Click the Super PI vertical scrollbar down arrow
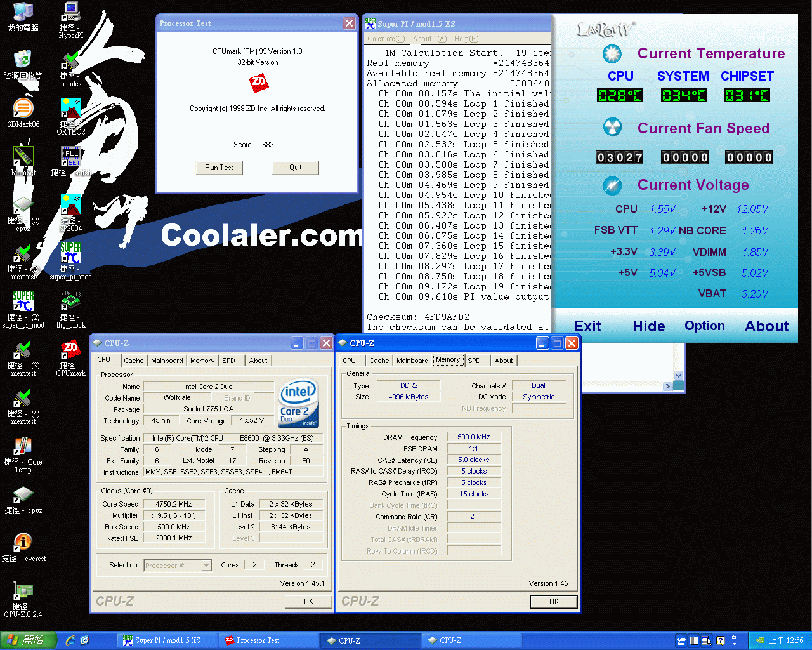 point(678,375)
